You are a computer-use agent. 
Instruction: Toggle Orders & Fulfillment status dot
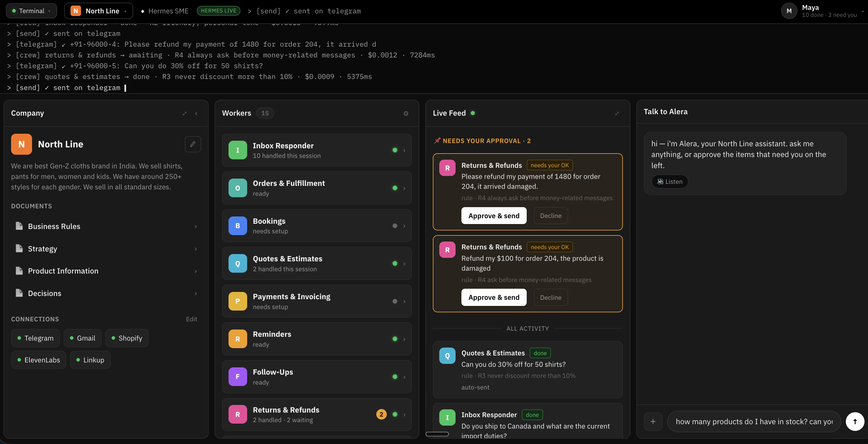pyautogui.click(x=395, y=188)
